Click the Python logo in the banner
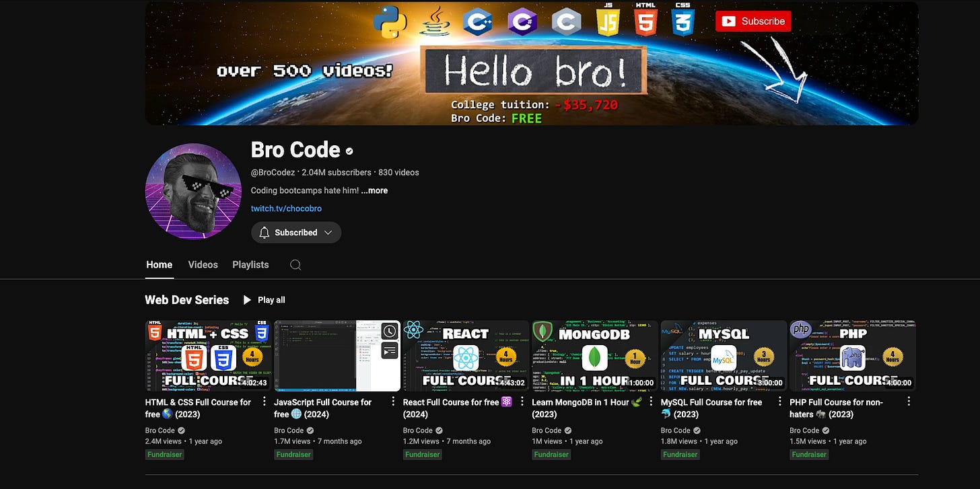 click(390, 22)
